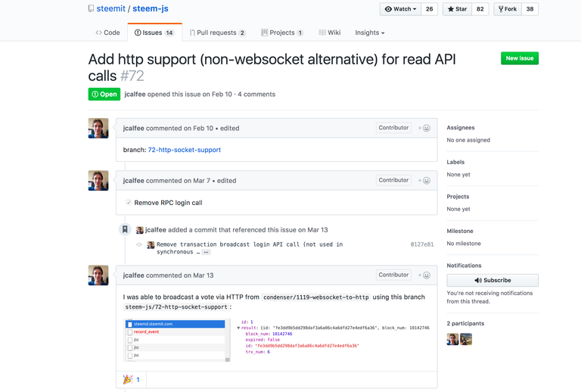Open jcalfee avatar beside Mar 7 comment
The height and width of the screenshot is (392, 581).
98,180
